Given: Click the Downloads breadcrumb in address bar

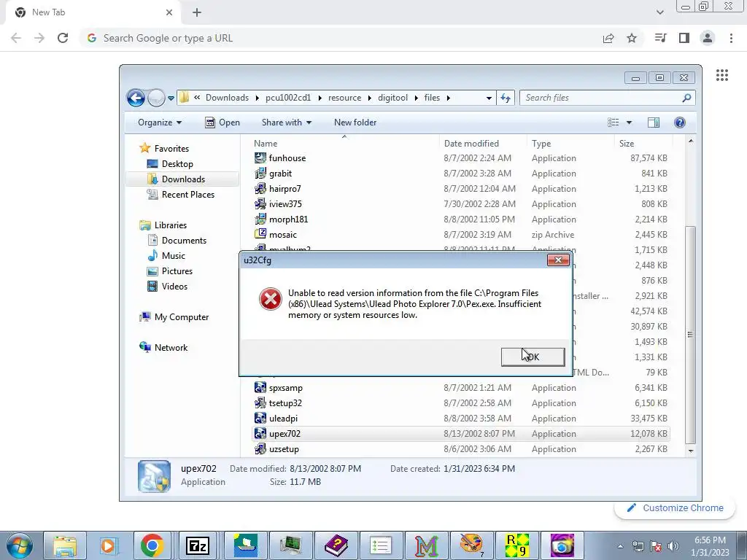Looking at the screenshot, I should (227, 98).
